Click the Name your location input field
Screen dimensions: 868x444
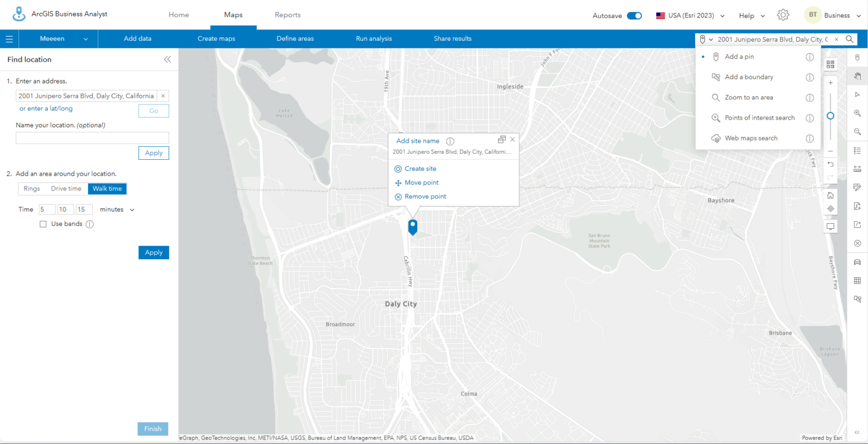coord(92,138)
